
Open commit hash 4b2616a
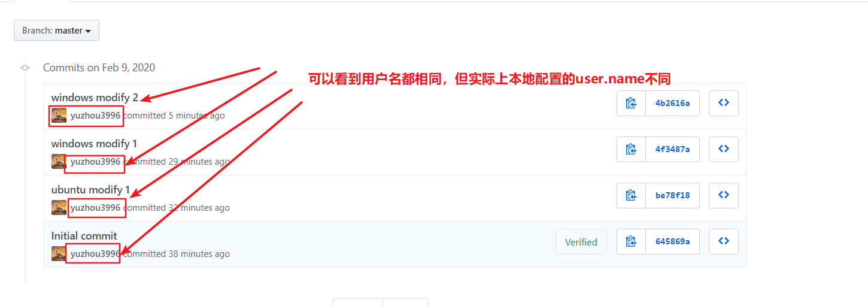(673, 103)
